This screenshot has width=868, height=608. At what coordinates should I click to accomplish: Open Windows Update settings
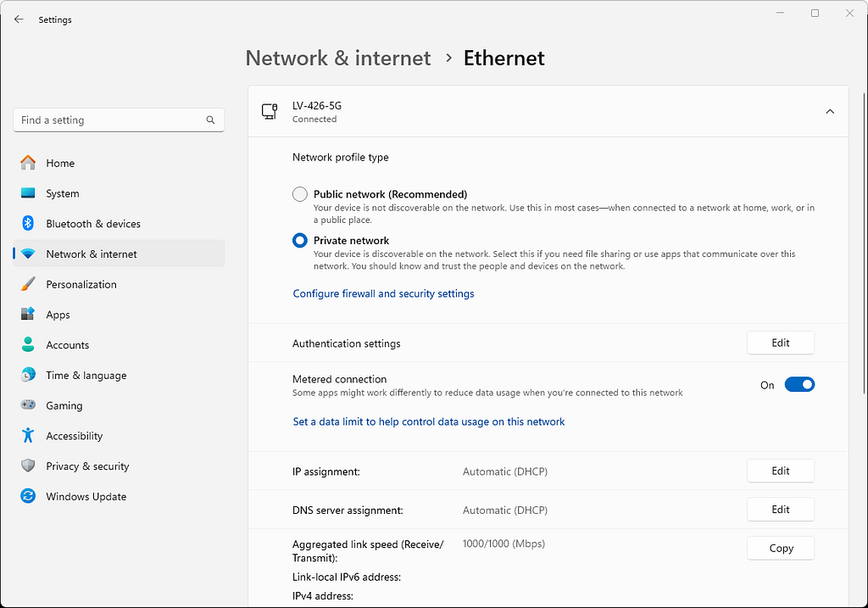[x=87, y=496]
